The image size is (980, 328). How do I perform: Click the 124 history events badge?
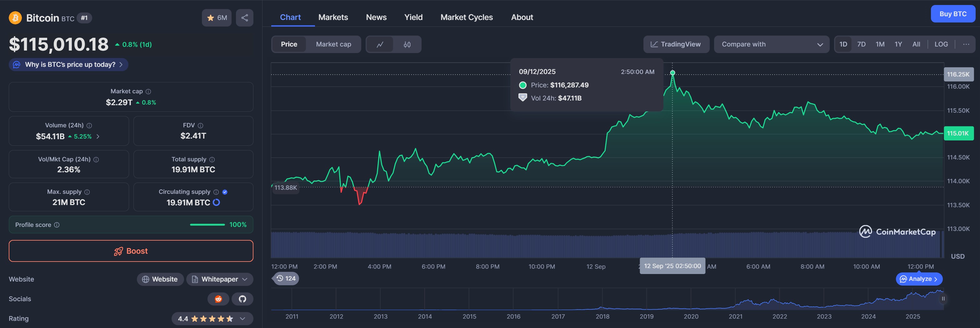click(286, 278)
